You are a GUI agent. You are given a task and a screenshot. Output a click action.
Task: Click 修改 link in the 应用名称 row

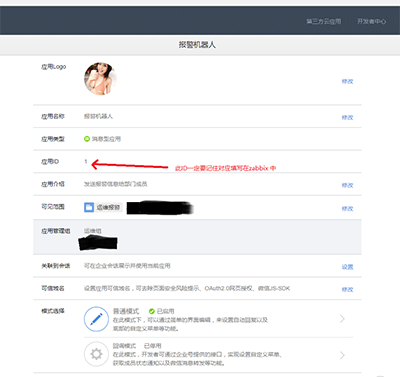[347, 117]
